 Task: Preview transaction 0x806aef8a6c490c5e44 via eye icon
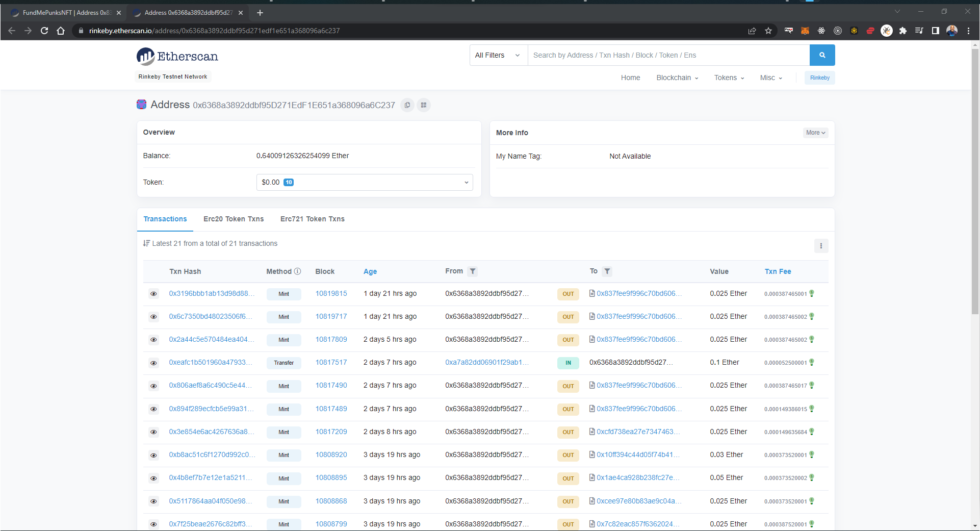(153, 386)
